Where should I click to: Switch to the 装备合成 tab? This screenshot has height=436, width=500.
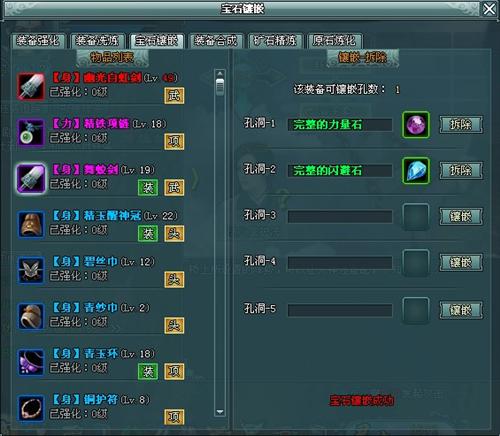[x=216, y=41]
